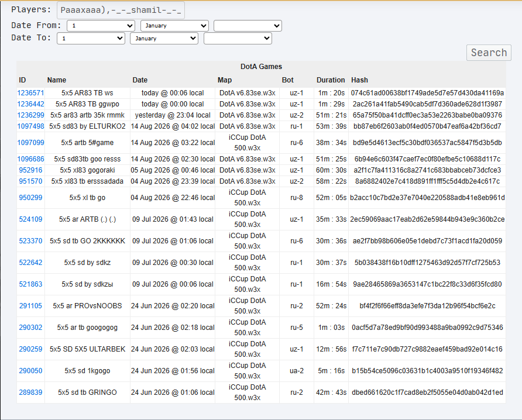Screen dimensions: 522x420
Task: Open game ID 952916 link
Action: pos(30,170)
